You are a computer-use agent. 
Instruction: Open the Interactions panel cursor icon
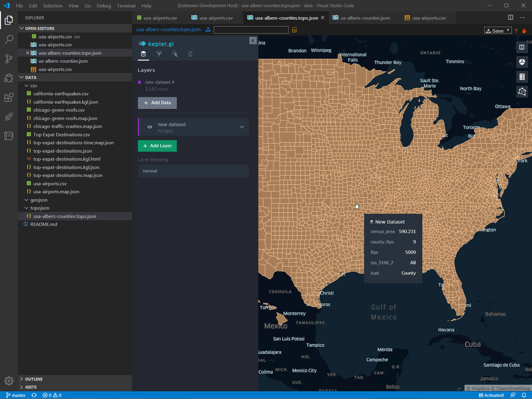pyautogui.click(x=175, y=54)
